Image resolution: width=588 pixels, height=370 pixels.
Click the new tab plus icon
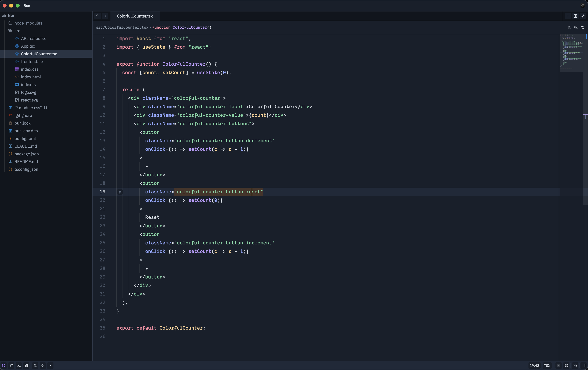coord(568,16)
